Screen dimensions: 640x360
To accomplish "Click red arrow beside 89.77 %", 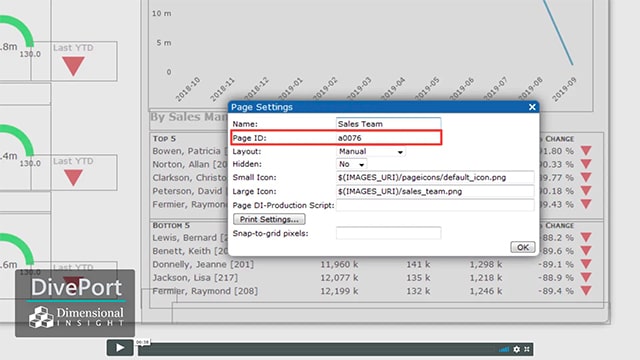I will [586, 178].
